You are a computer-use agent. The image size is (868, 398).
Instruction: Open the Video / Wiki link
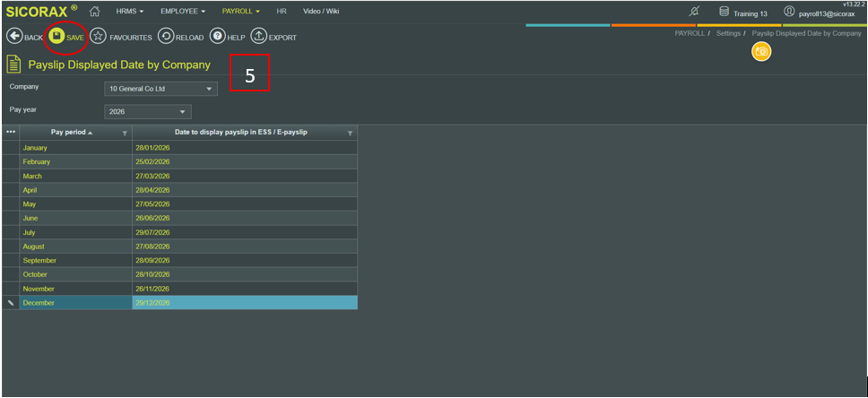click(x=321, y=12)
